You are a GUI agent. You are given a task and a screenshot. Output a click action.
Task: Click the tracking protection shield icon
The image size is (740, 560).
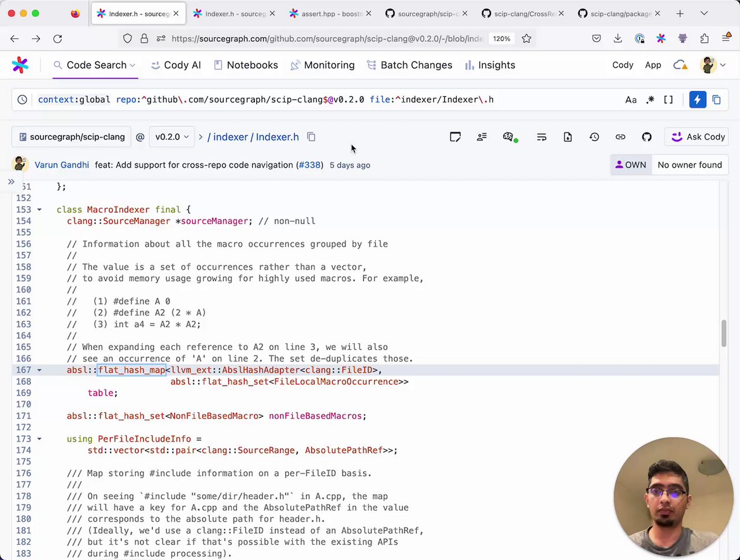coord(128,39)
